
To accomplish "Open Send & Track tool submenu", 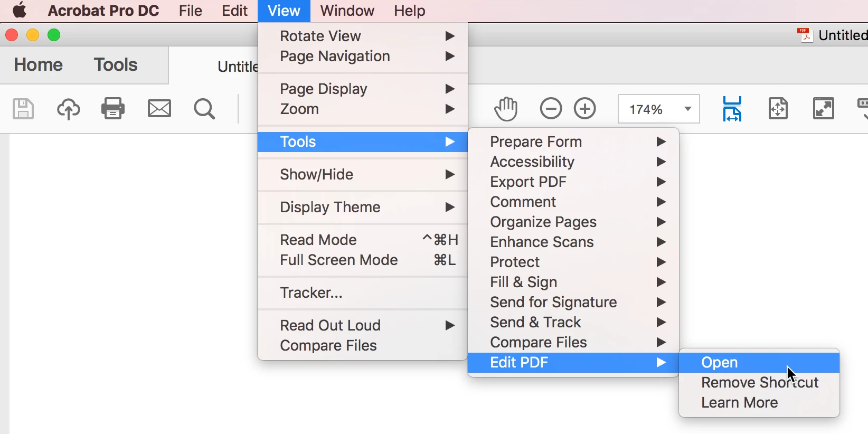I will pyautogui.click(x=573, y=322).
